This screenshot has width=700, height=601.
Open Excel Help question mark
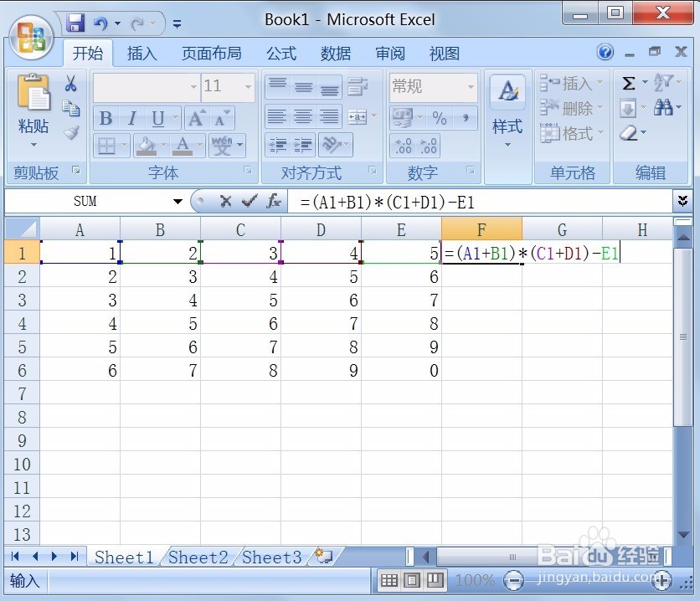pyautogui.click(x=605, y=52)
